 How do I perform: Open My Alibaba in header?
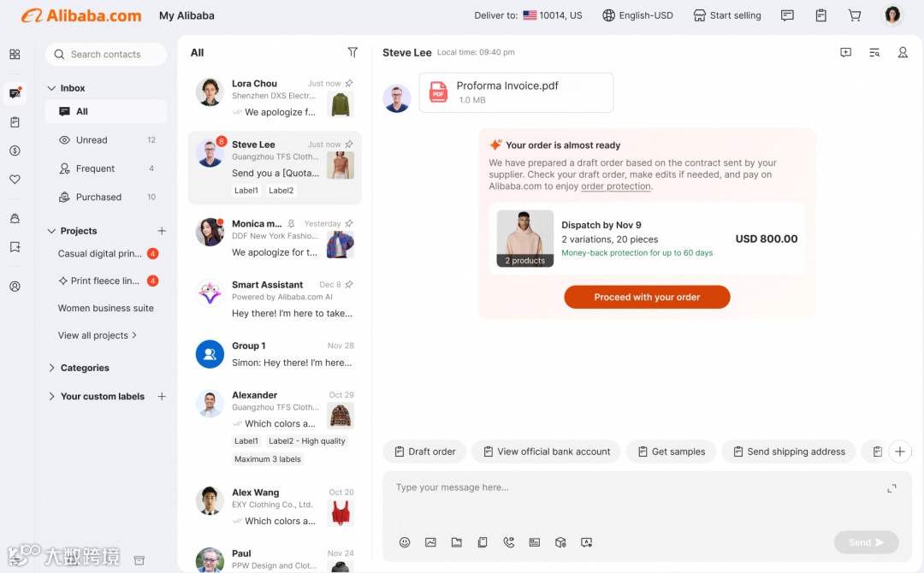click(x=187, y=16)
